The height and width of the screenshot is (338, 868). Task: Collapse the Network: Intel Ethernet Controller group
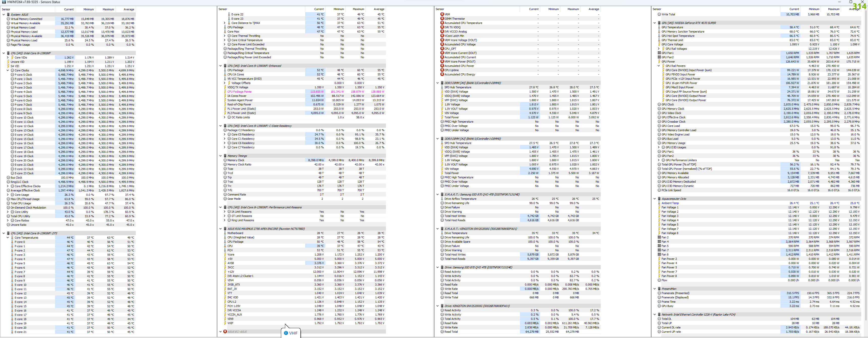(655, 315)
